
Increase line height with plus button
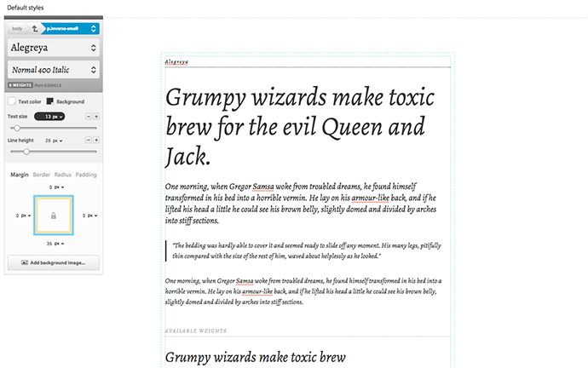click(96, 140)
